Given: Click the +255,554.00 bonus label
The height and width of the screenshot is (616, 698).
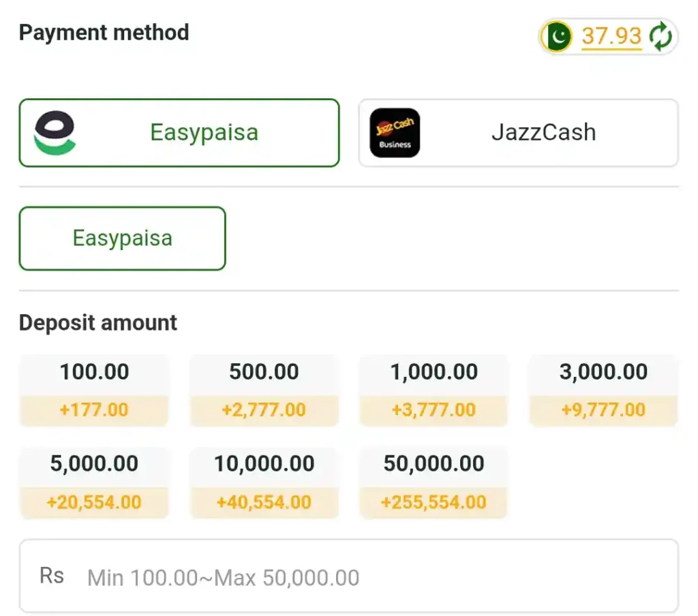Looking at the screenshot, I should pos(434,502).
